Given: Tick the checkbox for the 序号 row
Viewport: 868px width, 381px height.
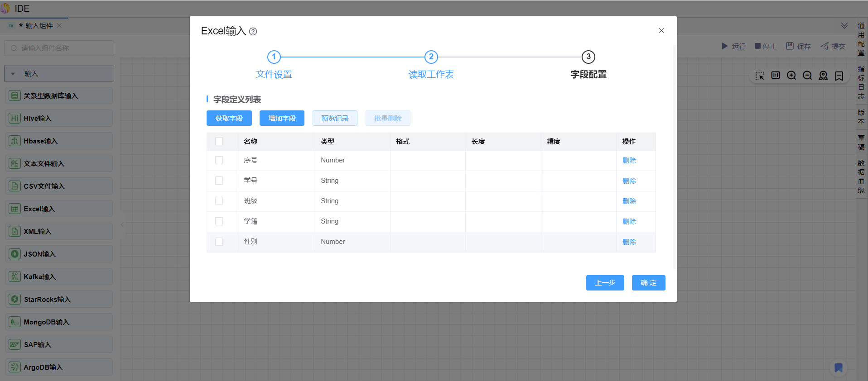Looking at the screenshot, I should pyautogui.click(x=219, y=160).
